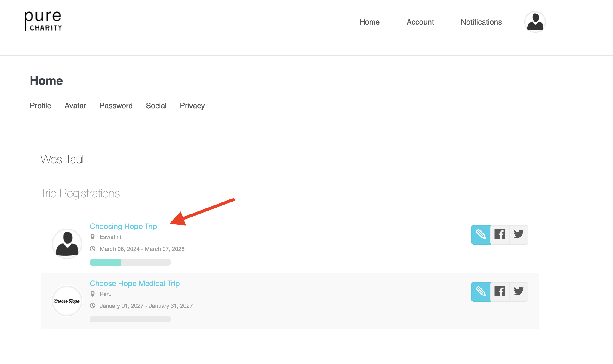Click the Wes Taul name heading
613x364 pixels.
(62, 159)
